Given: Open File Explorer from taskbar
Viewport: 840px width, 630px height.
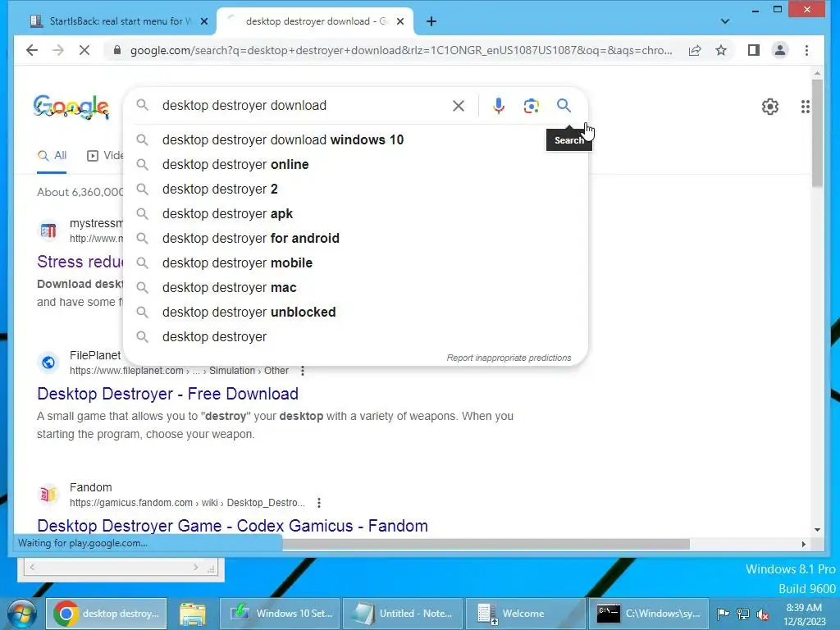Looking at the screenshot, I should 193,614.
